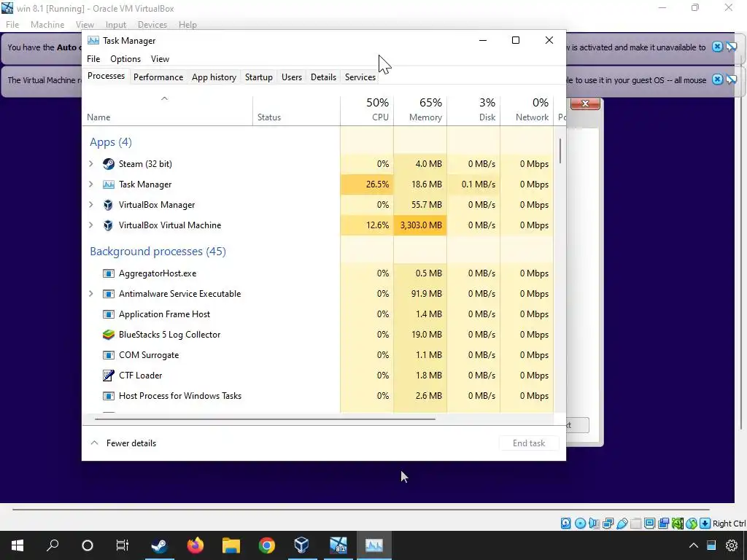
Task: Click the hard disk activity icon in VirtualBox status bar
Action: (x=566, y=524)
